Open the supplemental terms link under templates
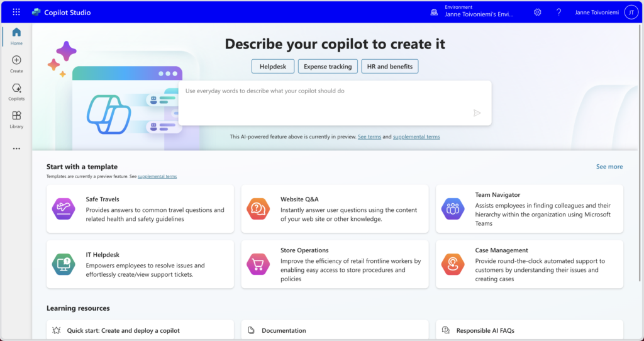644x341 pixels. pyautogui.click(x=157, y=177)
